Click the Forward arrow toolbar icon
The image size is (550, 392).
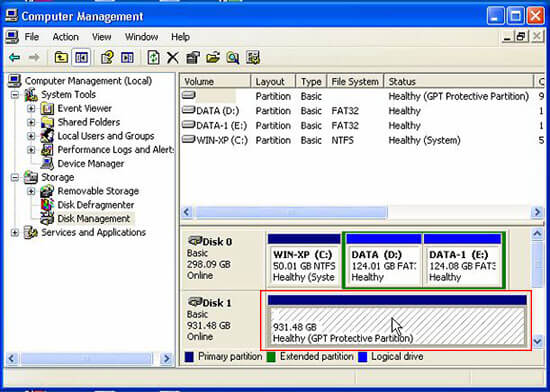tap(34, 57)
